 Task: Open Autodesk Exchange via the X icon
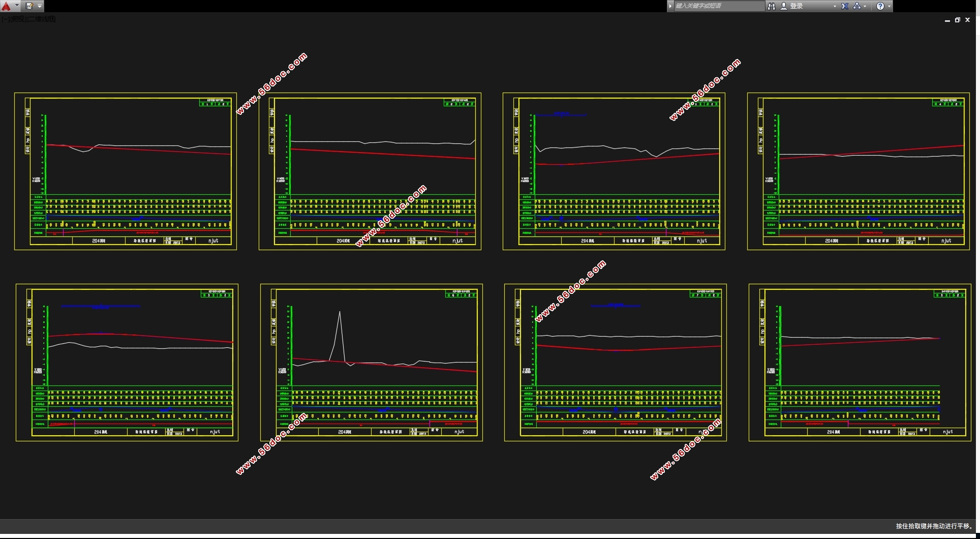pyautogui.click(x=845, y=6)
